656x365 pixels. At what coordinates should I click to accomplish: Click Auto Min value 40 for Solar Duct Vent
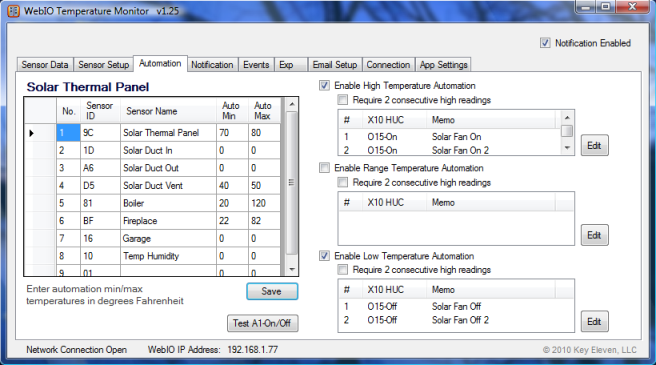(x=233, y=185)
